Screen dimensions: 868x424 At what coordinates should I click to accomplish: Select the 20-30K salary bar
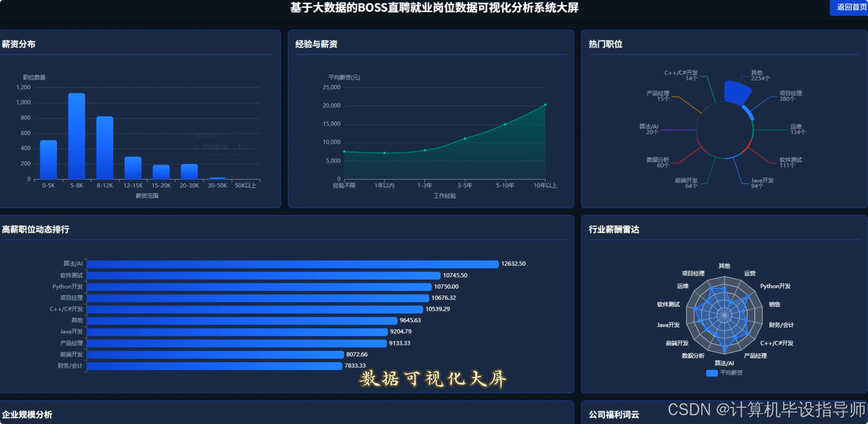189,172
